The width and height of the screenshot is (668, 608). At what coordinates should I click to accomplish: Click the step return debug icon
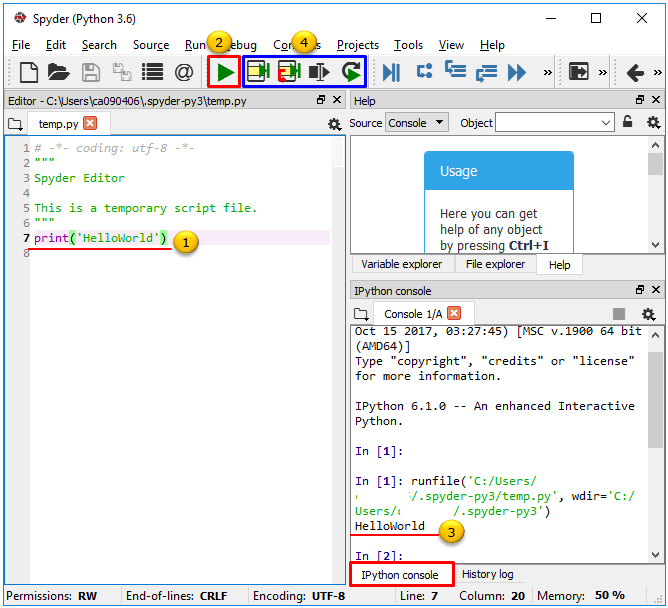(486, 73)
